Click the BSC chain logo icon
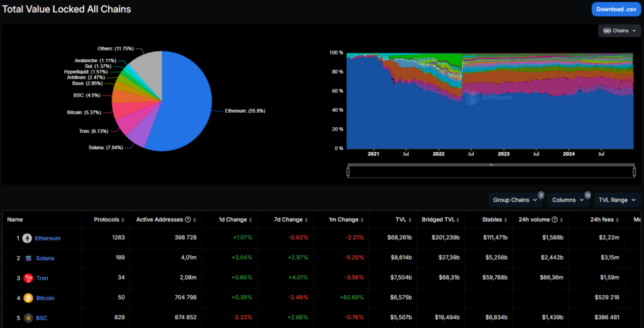 [x=27, y=318]
